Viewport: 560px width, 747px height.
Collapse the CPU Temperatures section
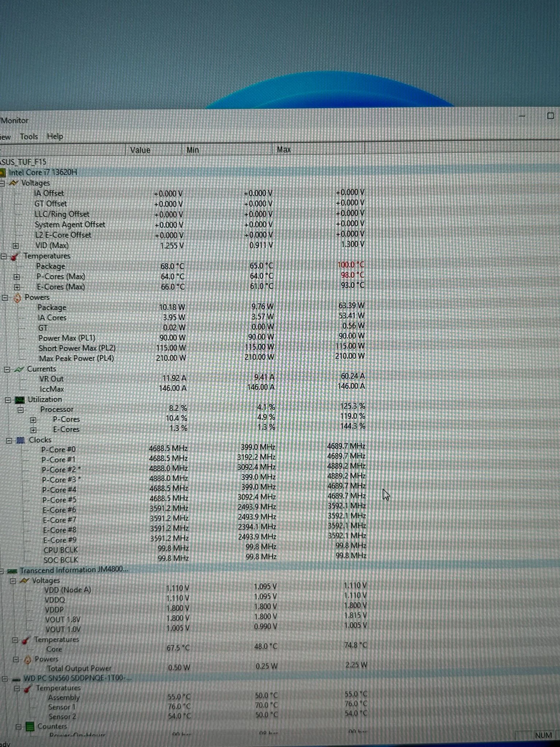[x=4, y=256]
